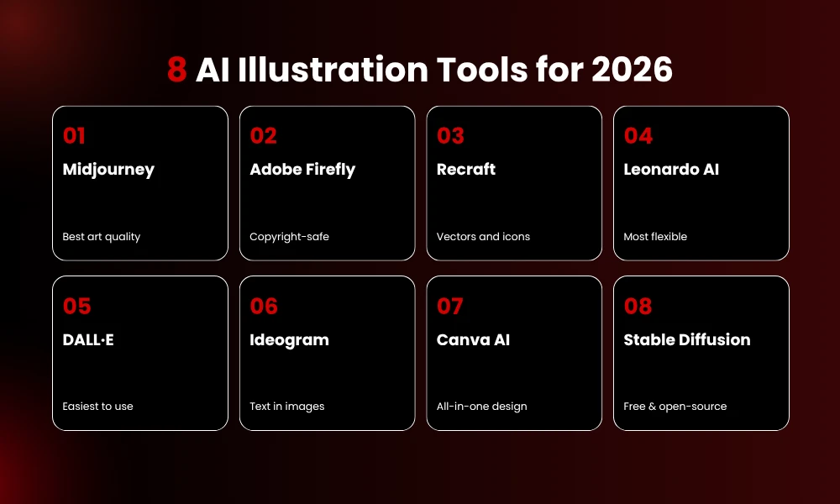Screen dimensions: 840x504
Task: Click the red number 01
Action: 74,135
